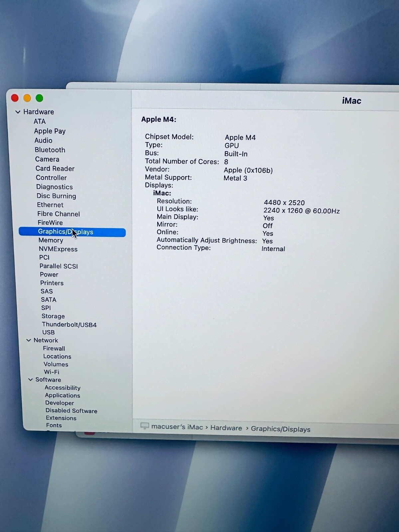Select FireWire in the sidebar
The image size is (399, 532).
(x=50, y=223)
